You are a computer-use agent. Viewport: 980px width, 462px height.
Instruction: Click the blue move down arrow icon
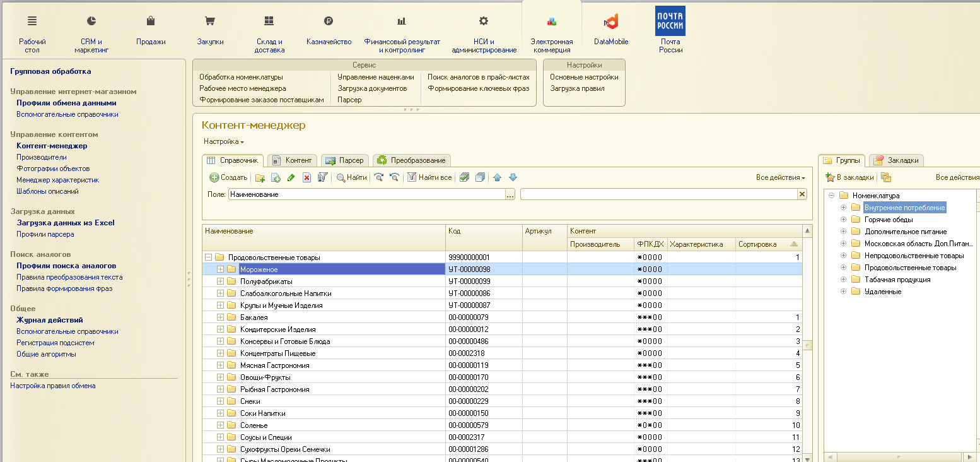pos(513,178)
